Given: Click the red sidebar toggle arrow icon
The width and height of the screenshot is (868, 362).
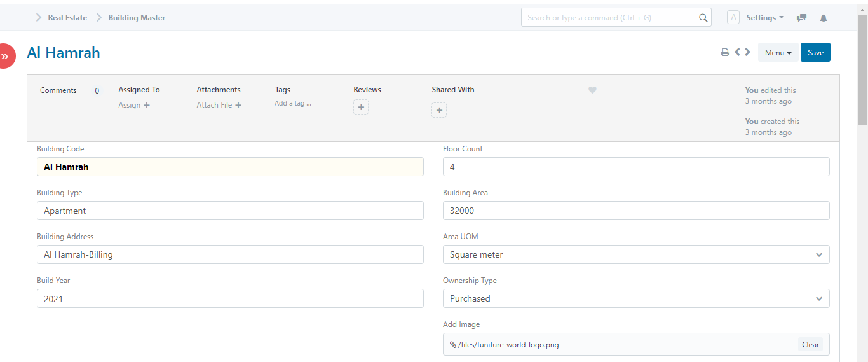Looking at the screenshot, I should point(5,56).
